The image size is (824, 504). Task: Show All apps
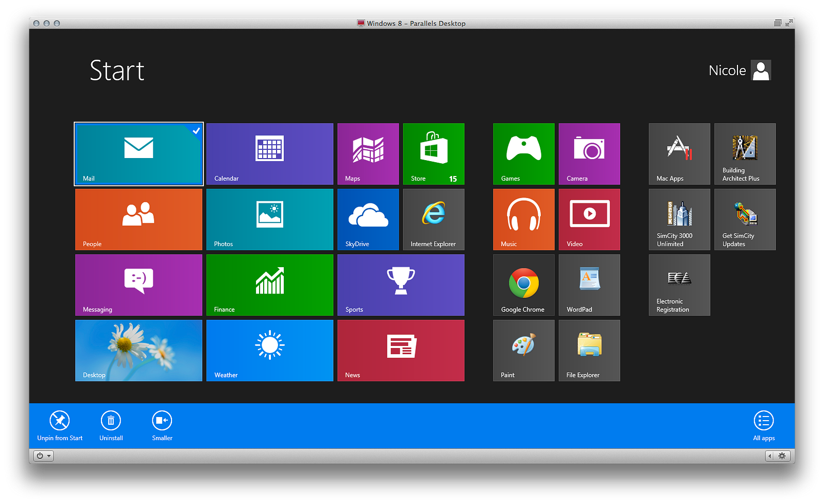(764, 426)
